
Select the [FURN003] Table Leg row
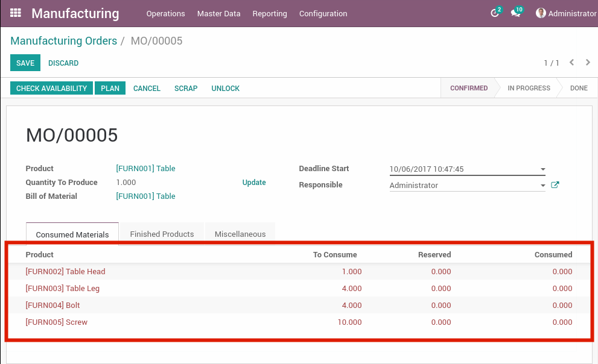coord(299,288)
